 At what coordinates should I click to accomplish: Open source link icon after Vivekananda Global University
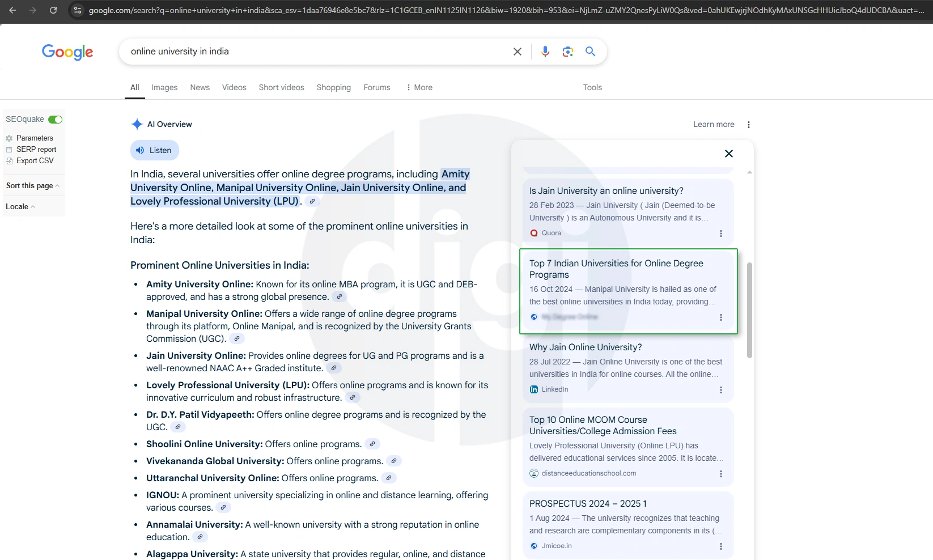[x=394, y=461]
